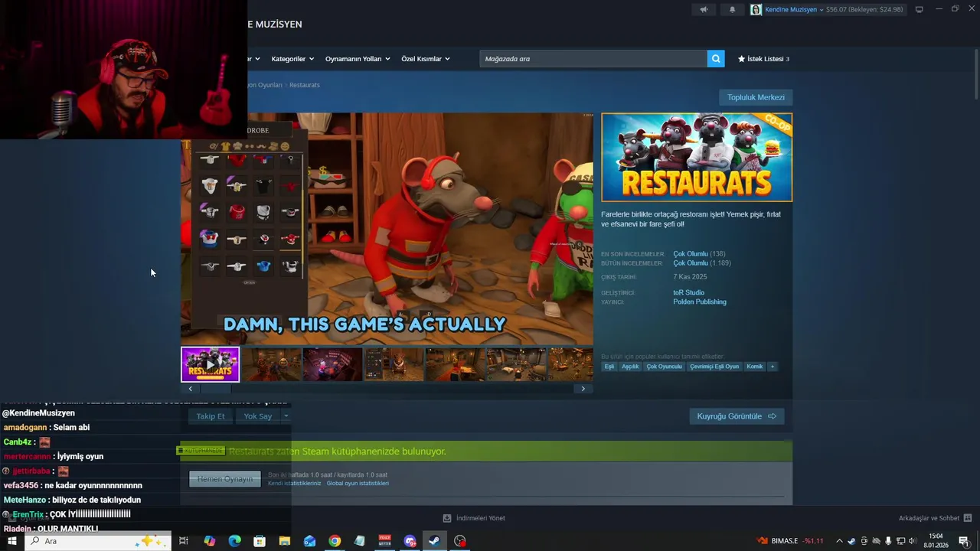980x551 pixels.
Task: Expand the Kategoriler store menu
Action: pyautogui.click(x=292, y=59)
